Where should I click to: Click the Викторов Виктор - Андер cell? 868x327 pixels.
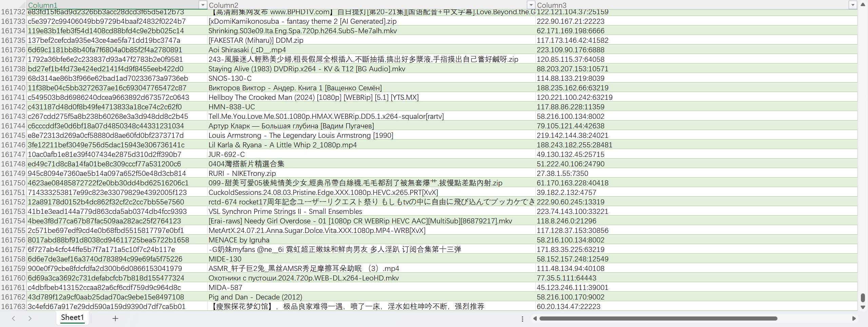pyautogui.click(x=371, y=88)
